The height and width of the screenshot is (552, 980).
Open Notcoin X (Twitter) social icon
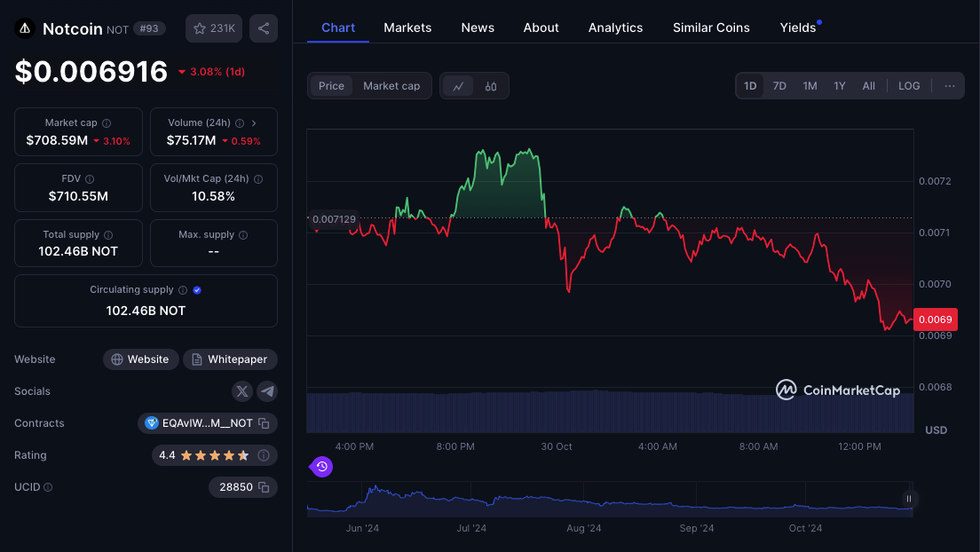(x=241, y=391)
